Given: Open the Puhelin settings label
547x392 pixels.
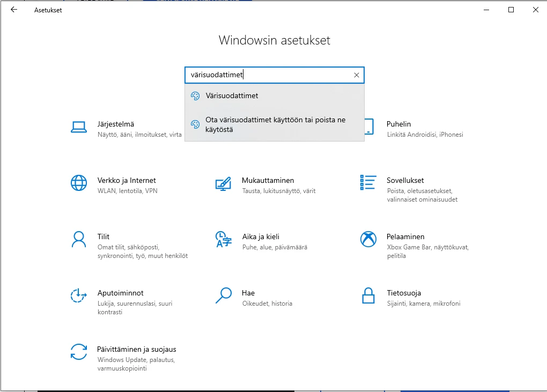Looking at the screenshot, I should [398, 124].
